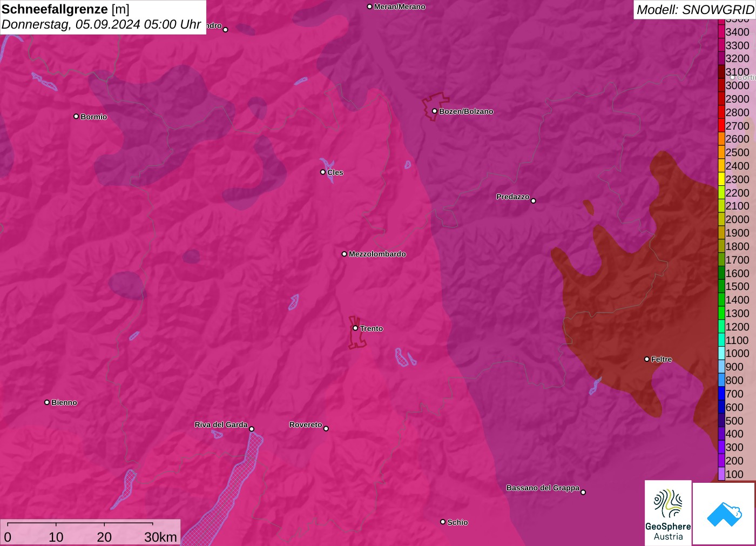This screenshot has height=546, width=756.
Task: Pick the 3100 dark red legend swatch
Action: [721, 72]
